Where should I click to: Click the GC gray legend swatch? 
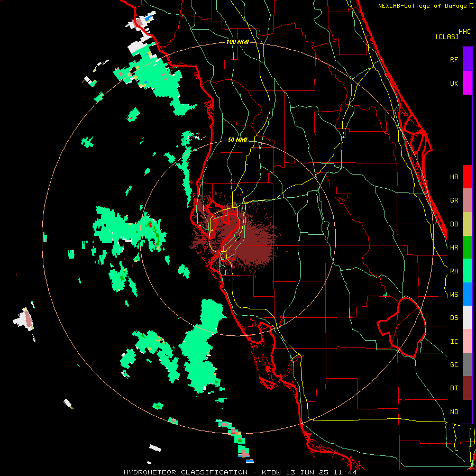[467, 364]
